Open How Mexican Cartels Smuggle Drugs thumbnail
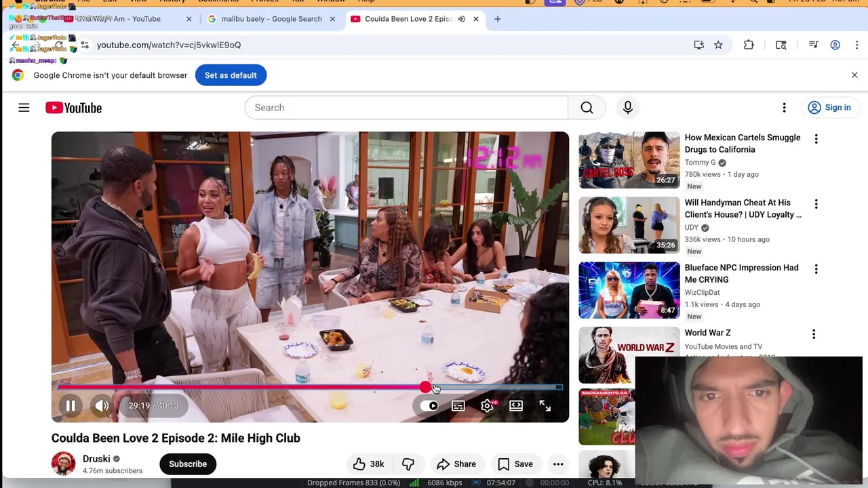The width and height of the screenshot is (868, 488). [x=629, y=160]
